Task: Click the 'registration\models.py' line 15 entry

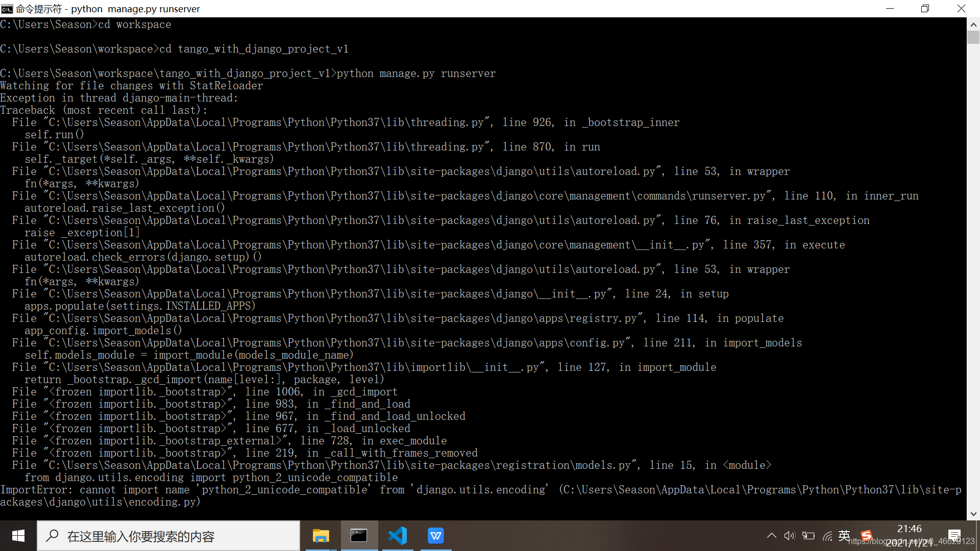Action: 392,465
